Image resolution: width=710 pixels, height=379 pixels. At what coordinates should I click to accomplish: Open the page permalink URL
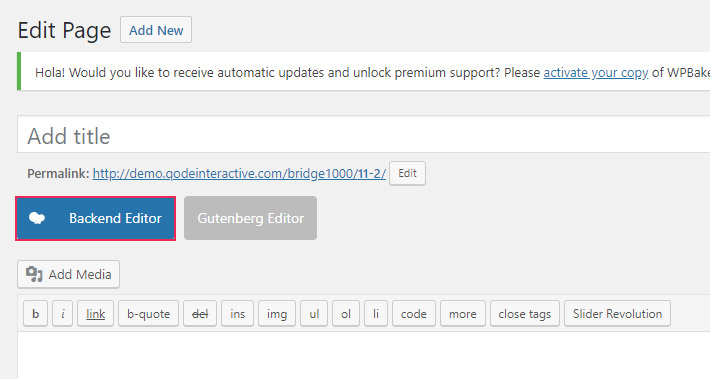tap(239, 173)
